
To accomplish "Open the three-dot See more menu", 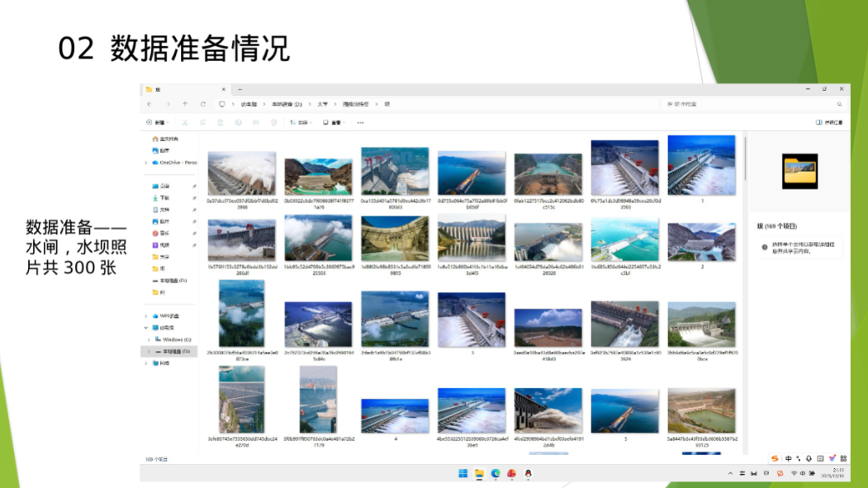I will (x=360, y=122).
